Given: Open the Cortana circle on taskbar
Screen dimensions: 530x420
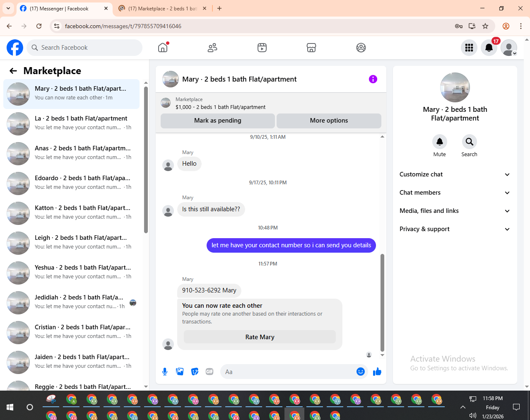Looking at the screenshot, I should [x=30, y=407].
